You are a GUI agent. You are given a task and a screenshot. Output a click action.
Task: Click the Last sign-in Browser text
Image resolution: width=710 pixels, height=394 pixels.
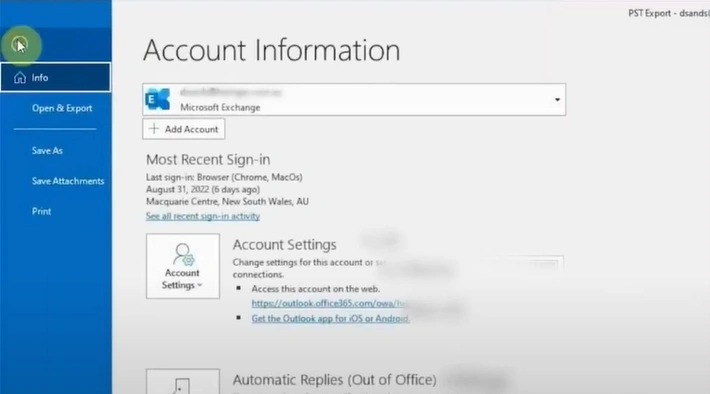pos(224,177)
